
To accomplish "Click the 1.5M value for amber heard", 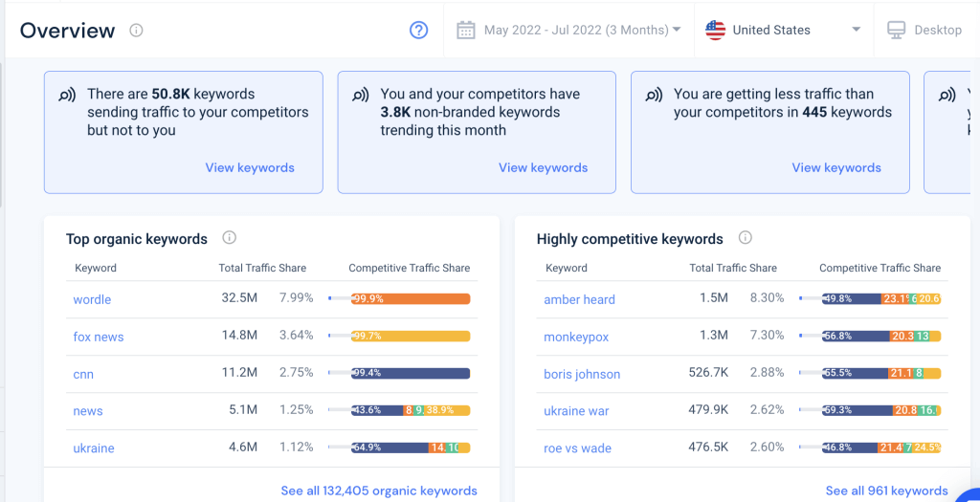I will coord(713,297).
